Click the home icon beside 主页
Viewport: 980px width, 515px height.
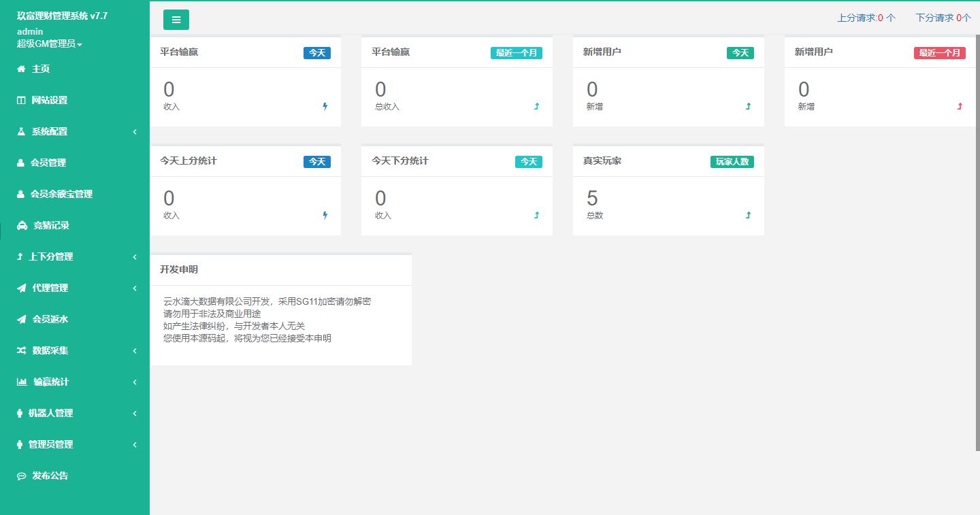[21, 69]
